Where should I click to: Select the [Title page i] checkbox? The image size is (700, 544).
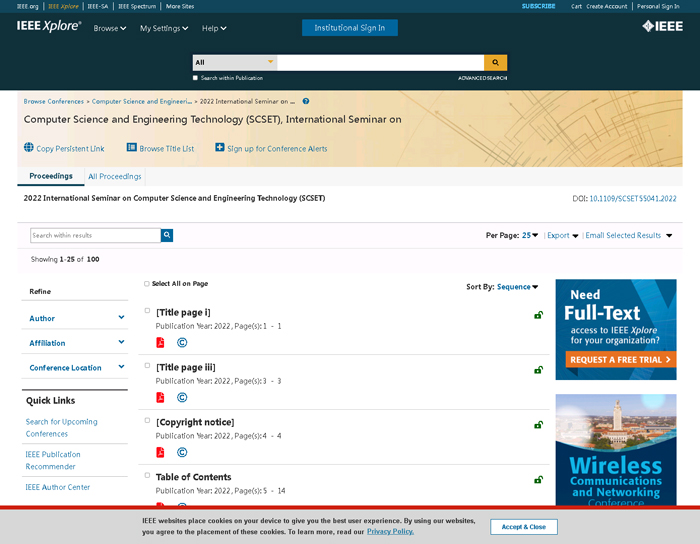point(147,311)
